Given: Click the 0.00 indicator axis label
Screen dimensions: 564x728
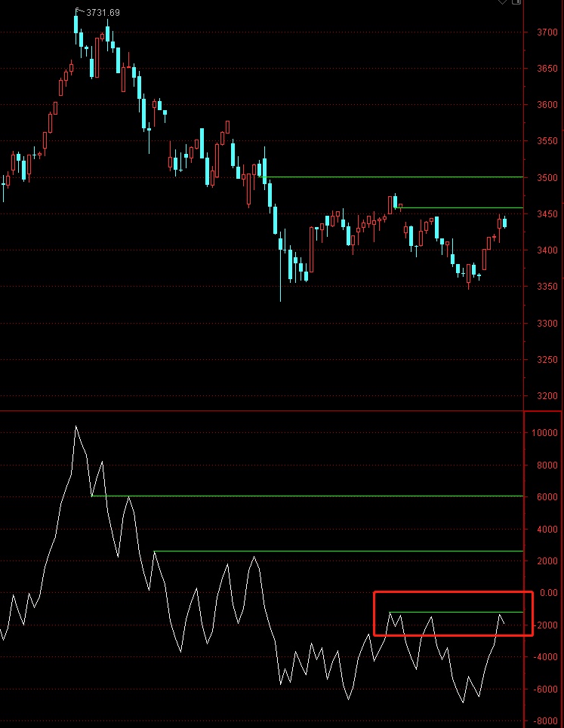Looking at the screenshot, I should 549,593.
